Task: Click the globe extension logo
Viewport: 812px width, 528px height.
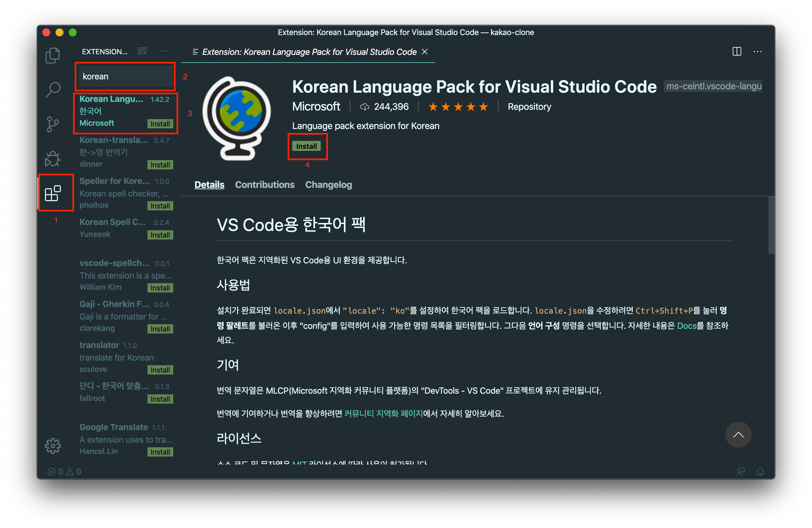Action: [237, 118]
